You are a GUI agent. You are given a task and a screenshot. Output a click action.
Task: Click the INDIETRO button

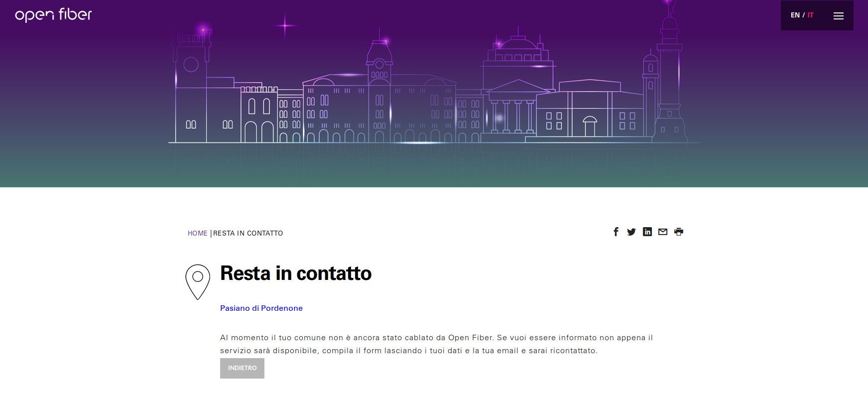pyautogui.click(x=242, y=368)
